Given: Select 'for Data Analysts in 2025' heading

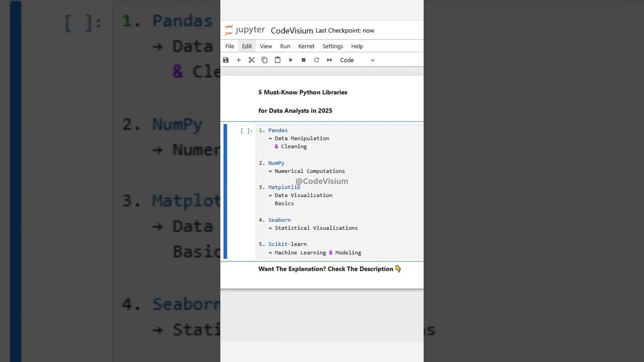Looking at the screenshot, I should (x=295, y=111).
